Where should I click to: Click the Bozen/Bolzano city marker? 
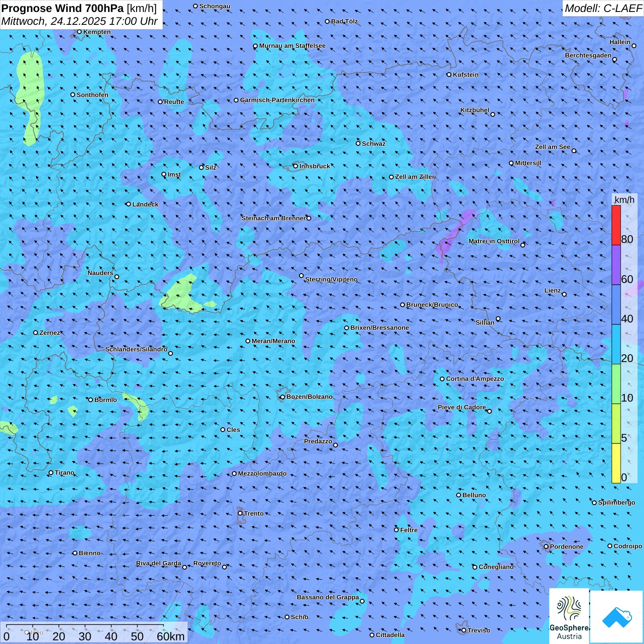[282, 397]
